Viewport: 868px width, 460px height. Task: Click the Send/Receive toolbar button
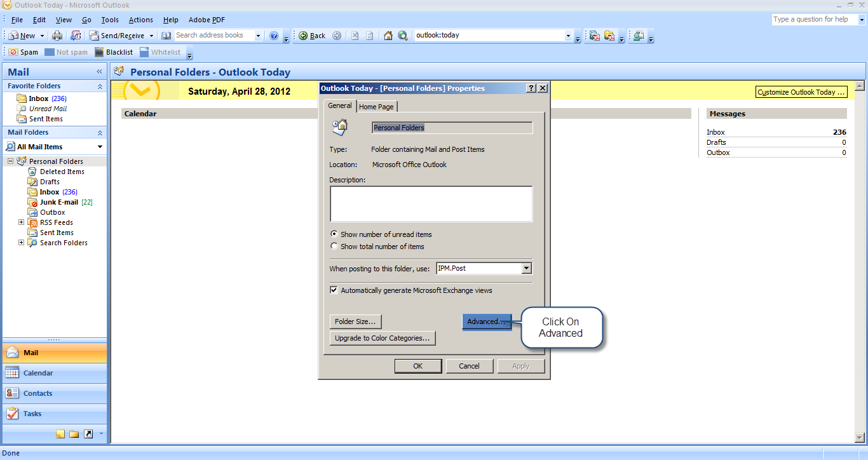point(116,36)
